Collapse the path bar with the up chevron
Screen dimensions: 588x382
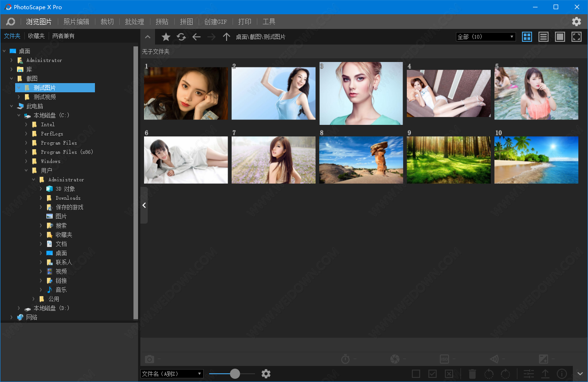147,37
